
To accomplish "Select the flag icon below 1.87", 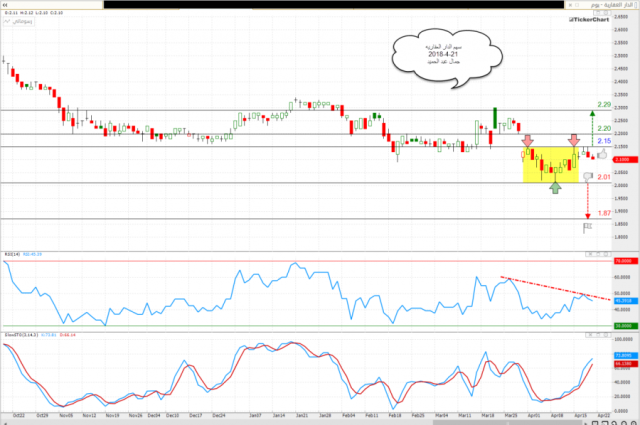I will (587, 228).
